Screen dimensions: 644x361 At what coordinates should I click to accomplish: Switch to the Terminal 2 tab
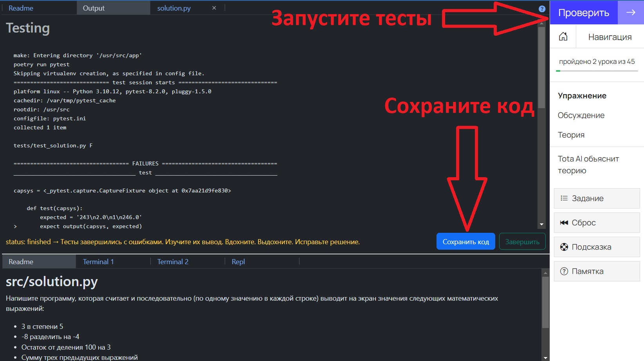tap(173, 262)
